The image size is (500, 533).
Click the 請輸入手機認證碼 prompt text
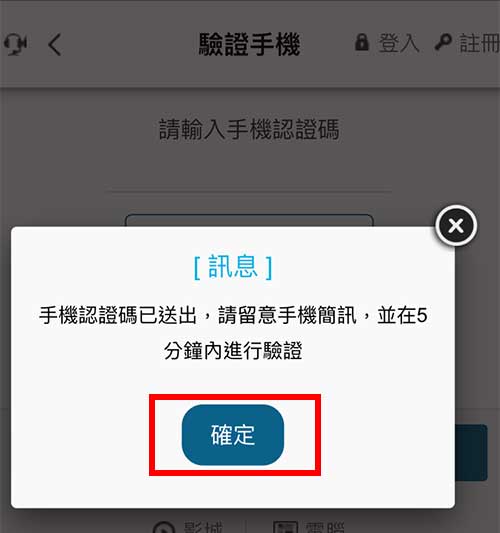(x=249, y=129)
